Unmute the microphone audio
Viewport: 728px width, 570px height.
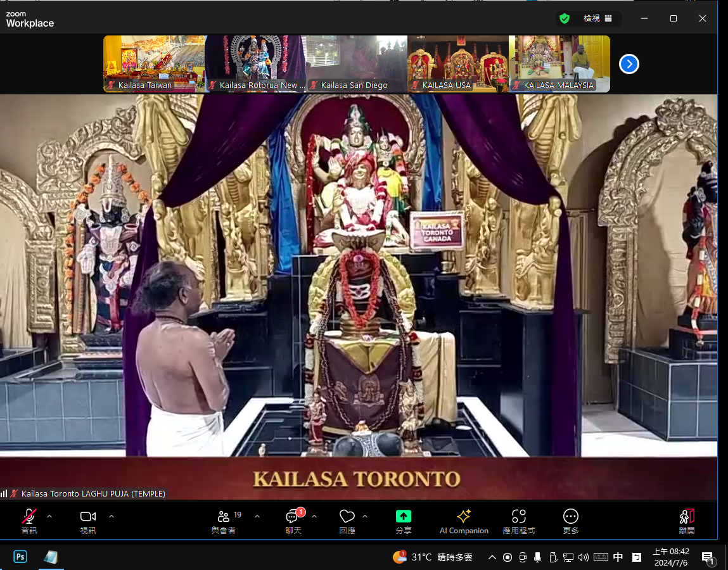tap(29, 517)
